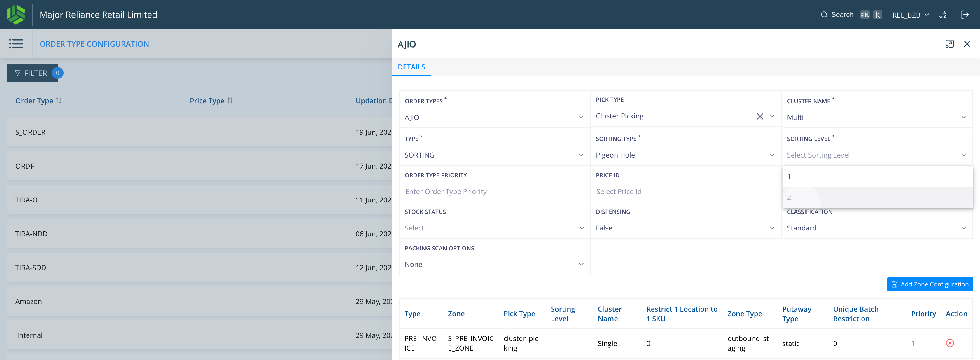This screenshot has height=360, width=980.
Task: Click the S_PRE_INVOICE_ZONE cell
Action: [470, 343]
